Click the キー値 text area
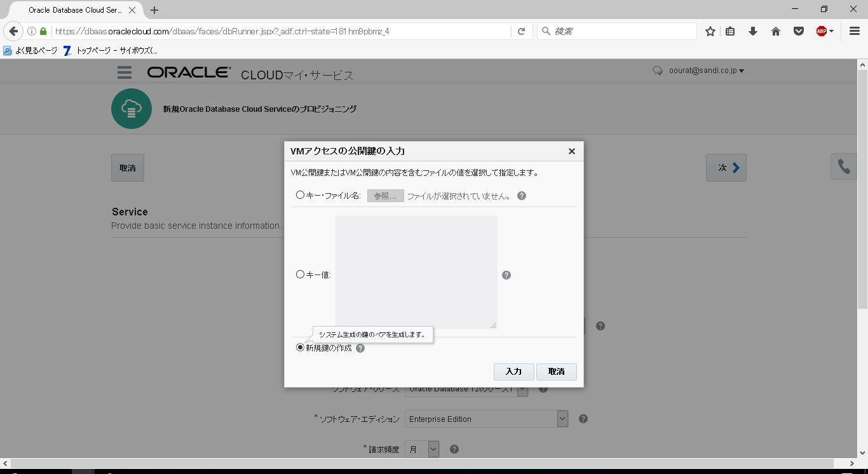868x474 pixels. [416, 272]
